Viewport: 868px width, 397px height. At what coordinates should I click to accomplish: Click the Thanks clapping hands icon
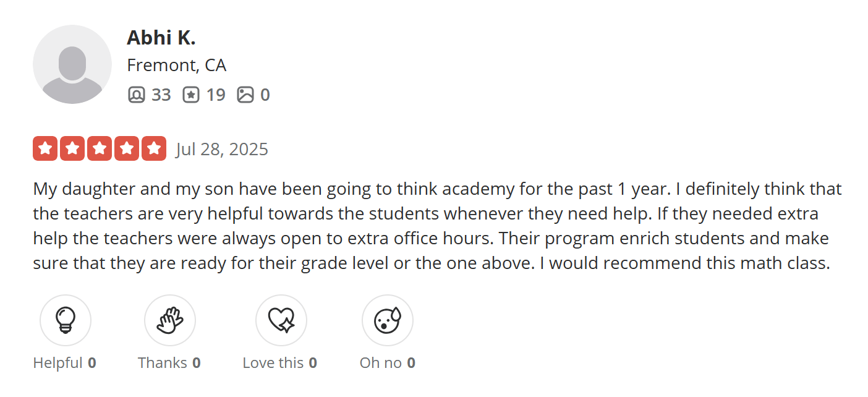click(x=170, y=320)
